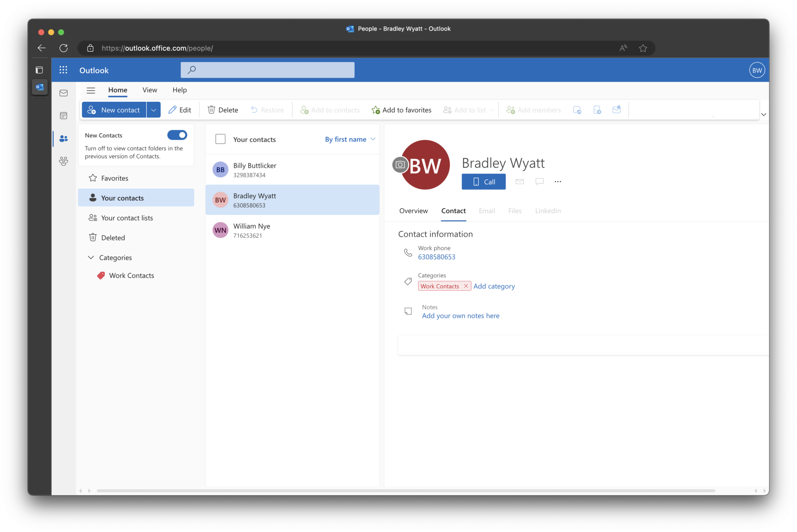Select Work Contacts category
The image size is (797, 532).
point(132,275)
